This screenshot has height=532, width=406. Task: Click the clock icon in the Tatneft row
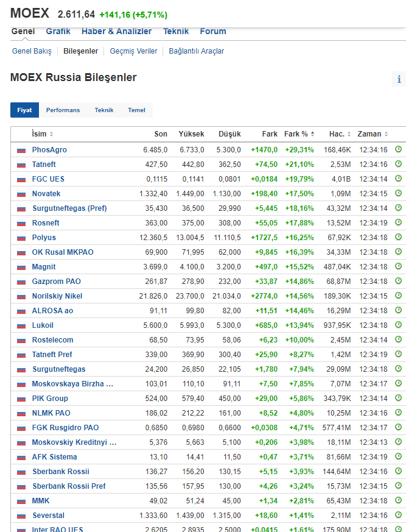pos(399,163)
